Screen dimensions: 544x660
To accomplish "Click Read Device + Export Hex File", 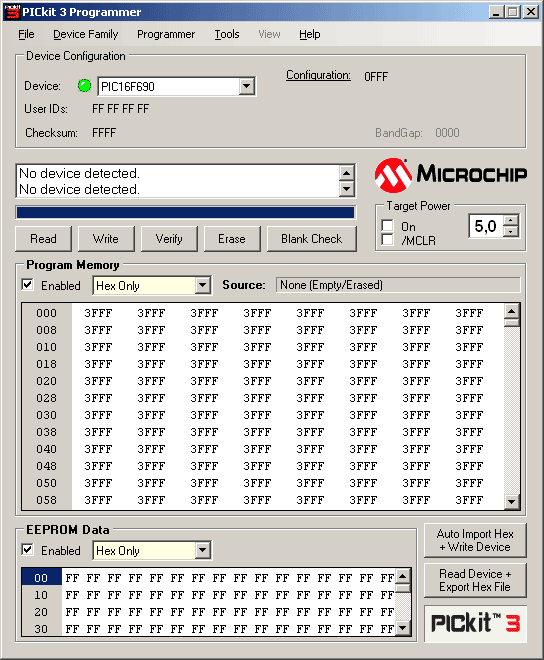I will click(x=475, y=580).
